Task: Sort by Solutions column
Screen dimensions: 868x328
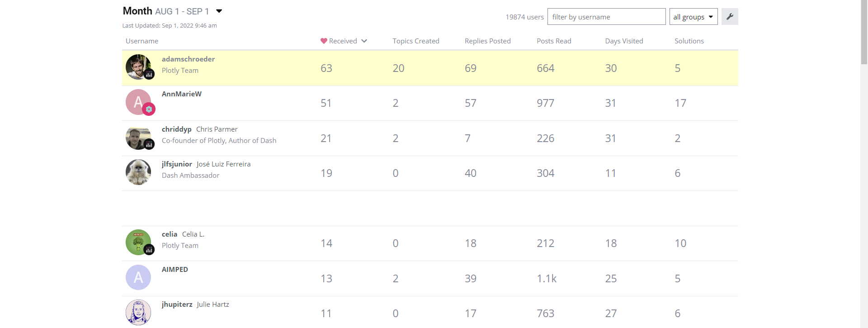Action: click(689, 41)
